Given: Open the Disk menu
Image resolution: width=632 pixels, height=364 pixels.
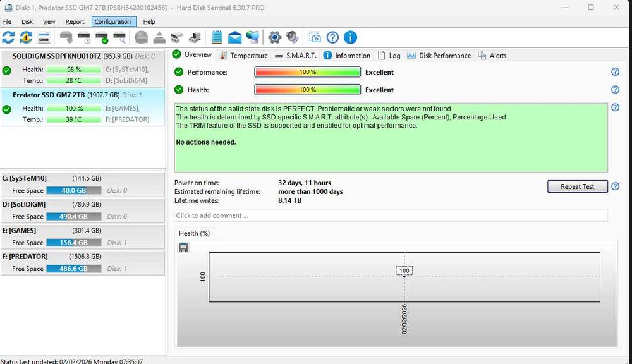Looking at the screenshot, I should click(27, 21).
